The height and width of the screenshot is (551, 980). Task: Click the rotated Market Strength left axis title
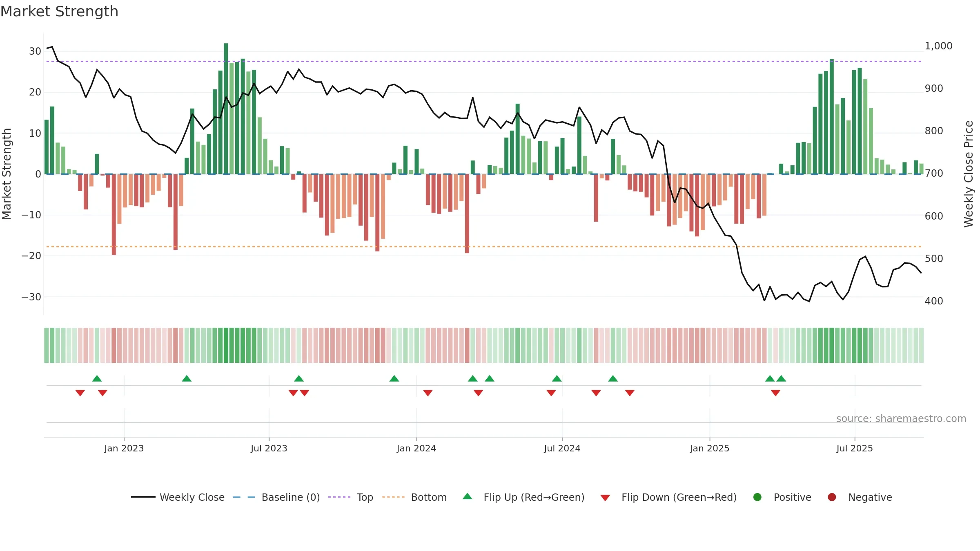tap(7, 174)
